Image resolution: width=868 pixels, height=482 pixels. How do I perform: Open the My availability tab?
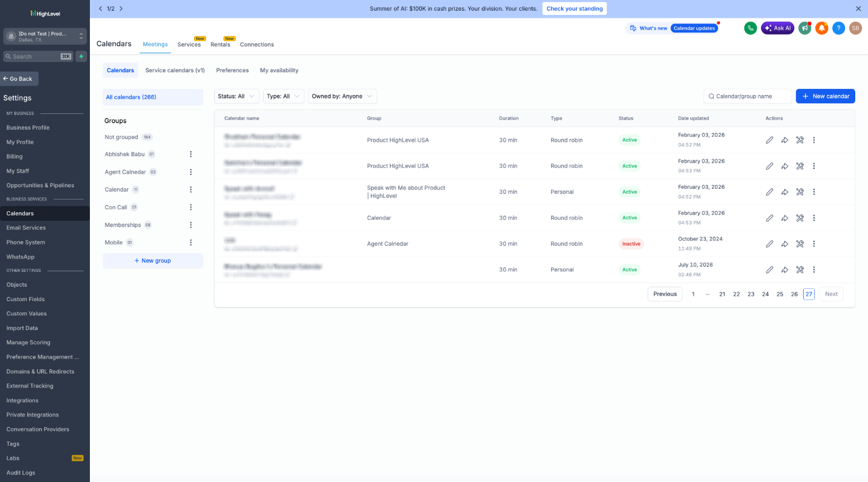point(279,70)
